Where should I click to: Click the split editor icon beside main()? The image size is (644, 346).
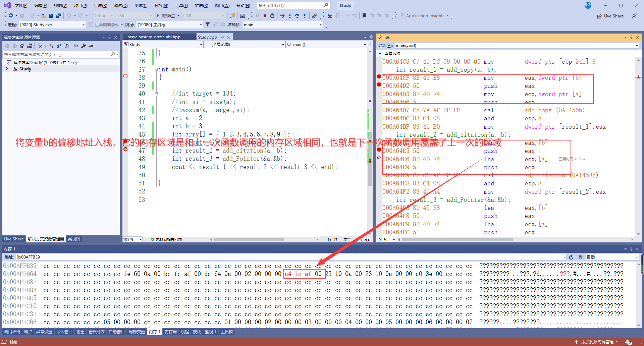click(370, 44)
